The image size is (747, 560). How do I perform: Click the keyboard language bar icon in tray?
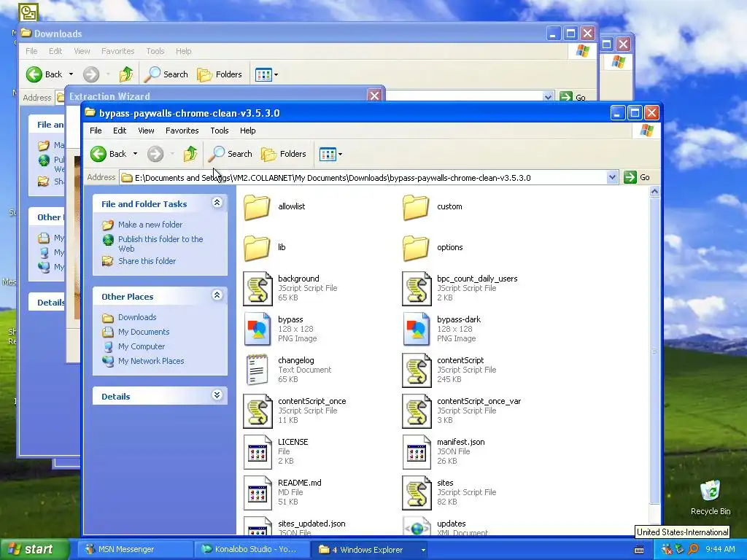[x=639, y=550]
